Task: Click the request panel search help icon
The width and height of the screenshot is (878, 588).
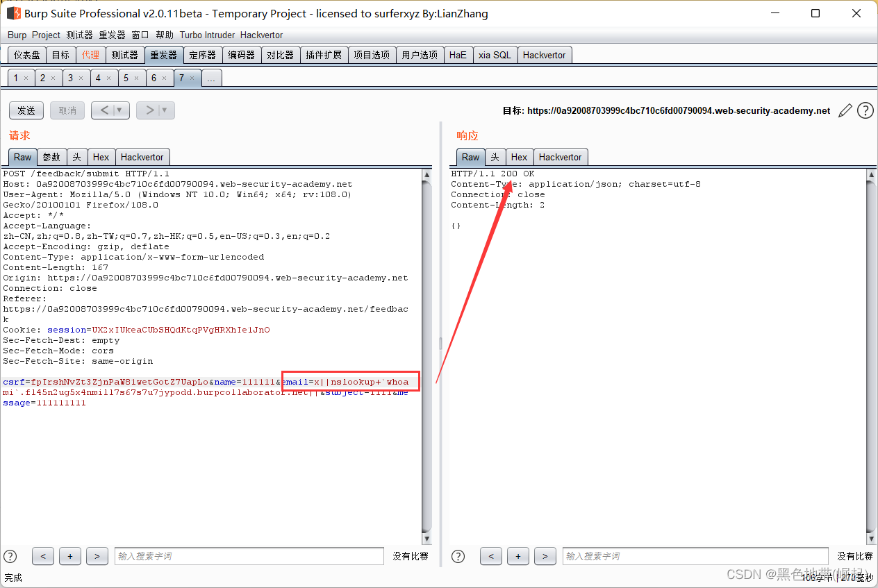Action: click(x=10, y=556)
